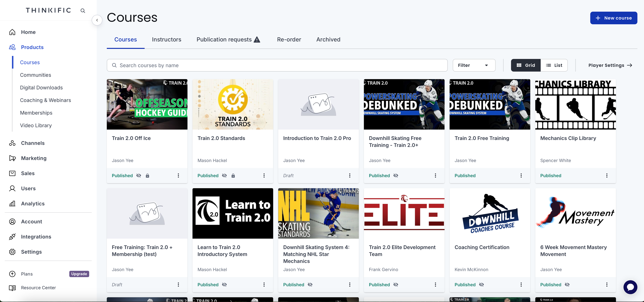Open the Coaching Certification course title
This screenshot has height=302, width=644.
click(x=482, y=247)
